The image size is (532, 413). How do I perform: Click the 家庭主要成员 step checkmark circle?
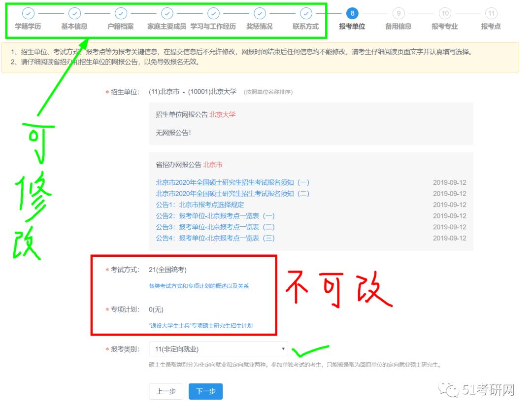pos(167,14)
